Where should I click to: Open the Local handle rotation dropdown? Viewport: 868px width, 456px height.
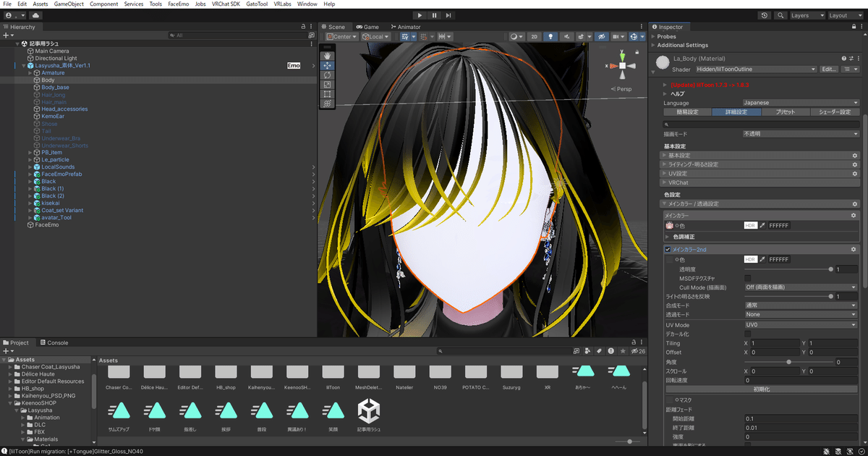(x=376, y=36)
